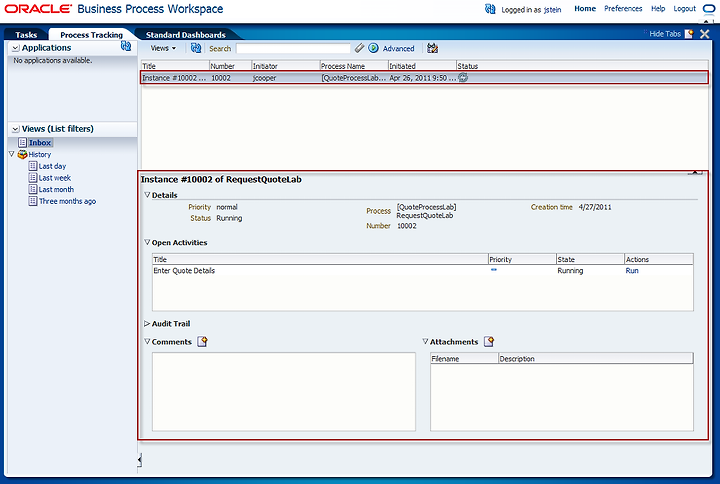Collapse the Views (List filters) panel
Screen dimensions: 720x484
(16, 129)
